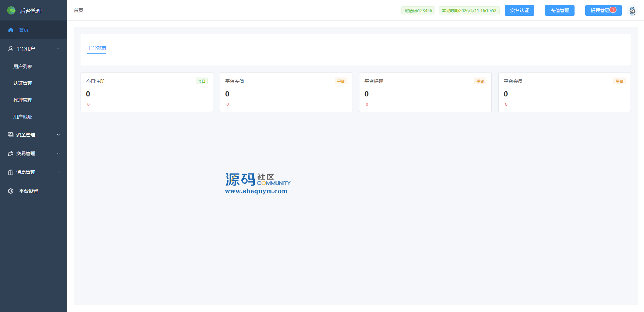Click the trade icon beside 交易管理
This screenshot has width=644, height=312.
11,153
